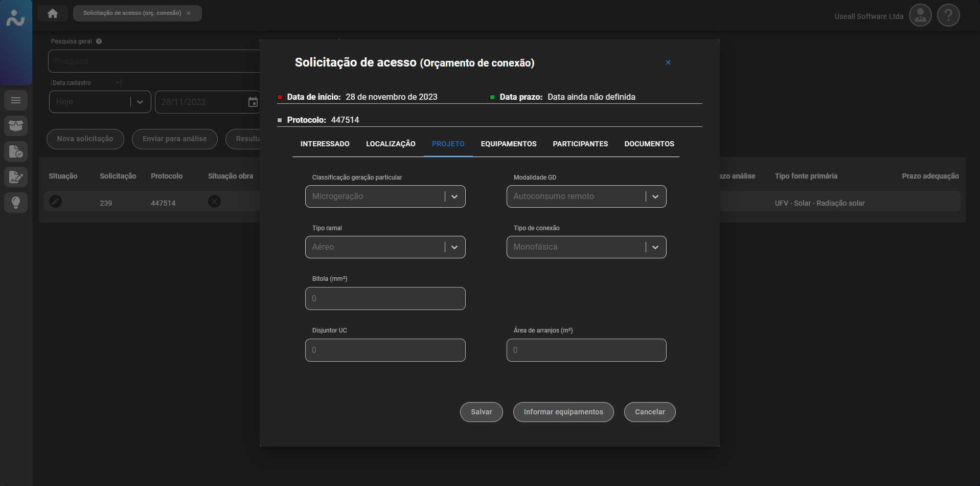
Task: Switch to the EQUIPAMENTOS tab
Action: tap(508, 144)
